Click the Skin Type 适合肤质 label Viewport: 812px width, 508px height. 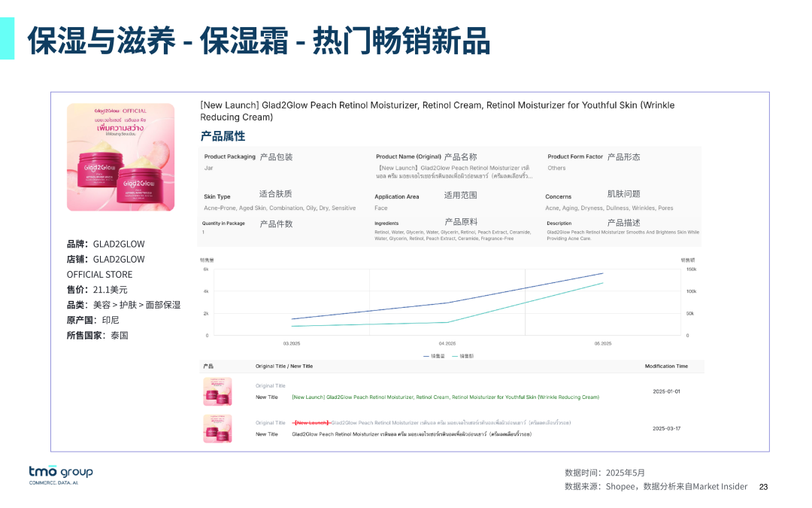click(x=248, y=194)
